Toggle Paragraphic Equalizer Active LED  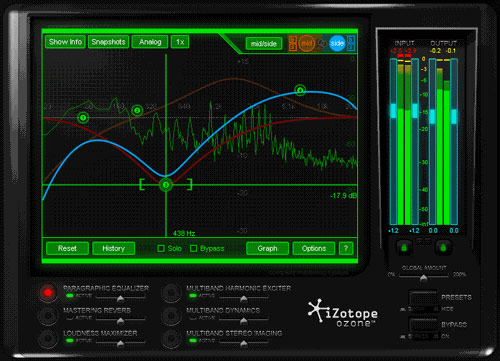tap(70, 295)
